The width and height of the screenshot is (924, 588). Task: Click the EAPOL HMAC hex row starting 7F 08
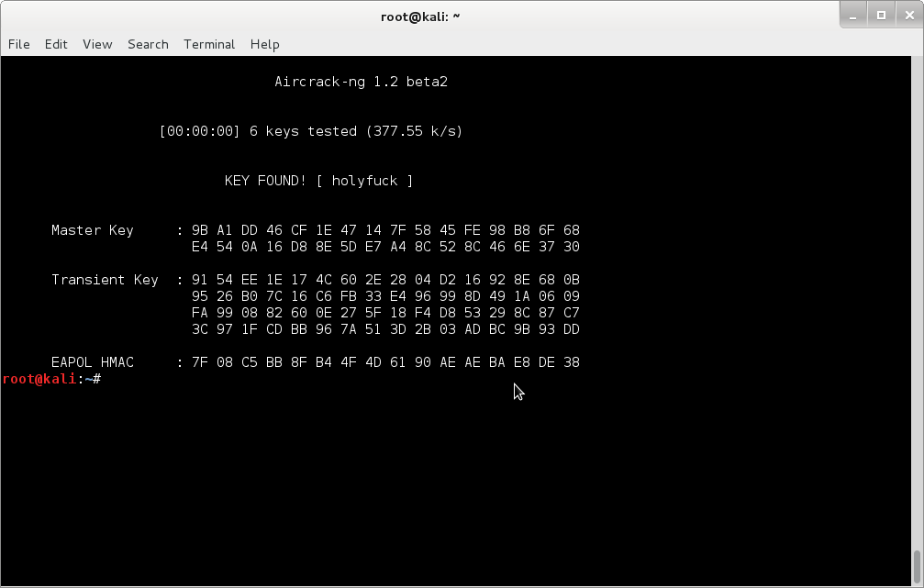click(385, 362)
